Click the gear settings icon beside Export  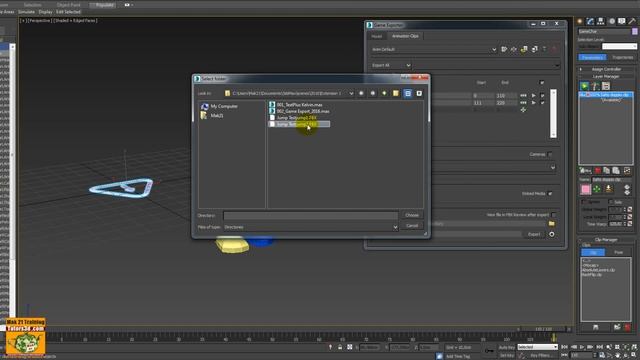[552, 234]
